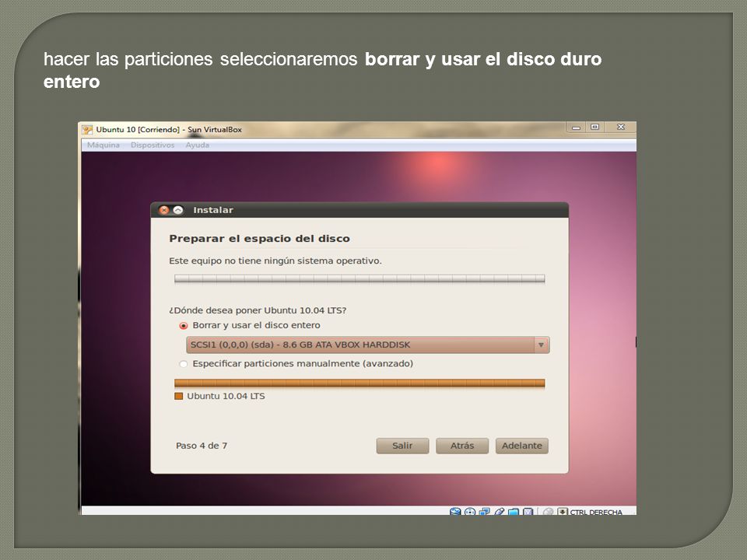Close the Instalar dialog with the orange button
Image resolution: width=747 pixels, height=560 pixels.
pyautogui.click(x=164, y=210)
